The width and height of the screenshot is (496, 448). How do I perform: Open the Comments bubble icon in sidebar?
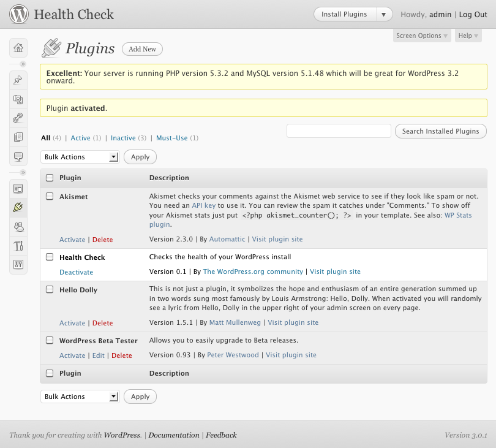(18, 156)
